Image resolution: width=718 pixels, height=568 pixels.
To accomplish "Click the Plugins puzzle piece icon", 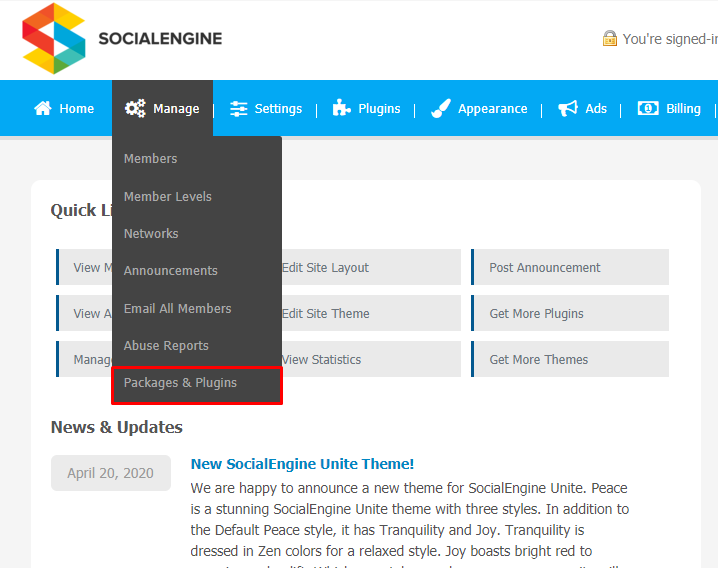I will tap(342, 108).
